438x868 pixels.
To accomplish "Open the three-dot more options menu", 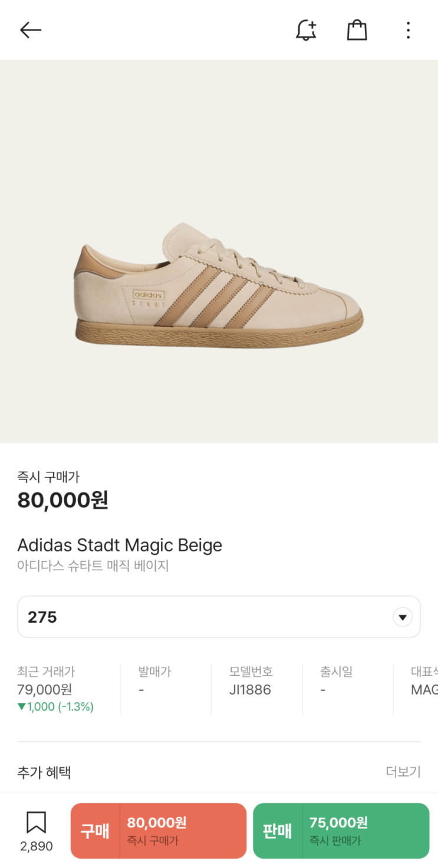I will (408, 30).
